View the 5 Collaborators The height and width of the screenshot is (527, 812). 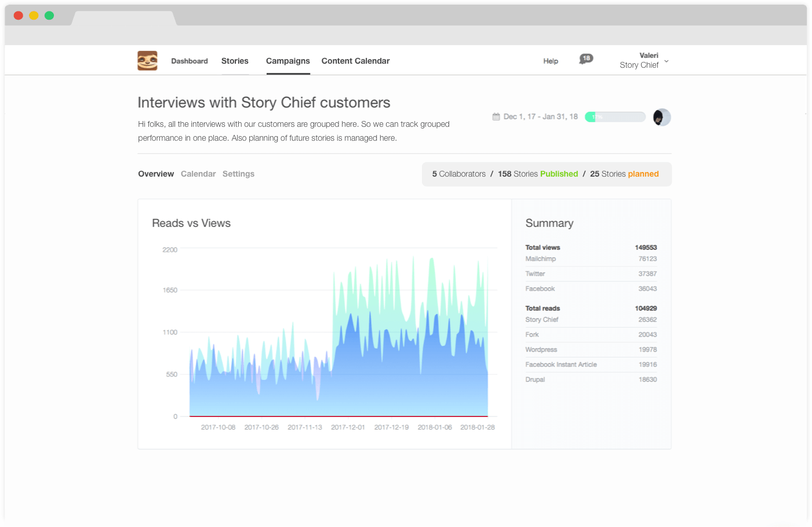click(459, 174)
